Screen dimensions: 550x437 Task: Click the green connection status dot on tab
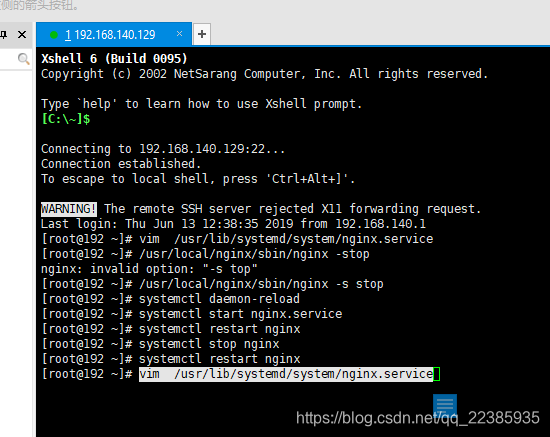point(54,35)
